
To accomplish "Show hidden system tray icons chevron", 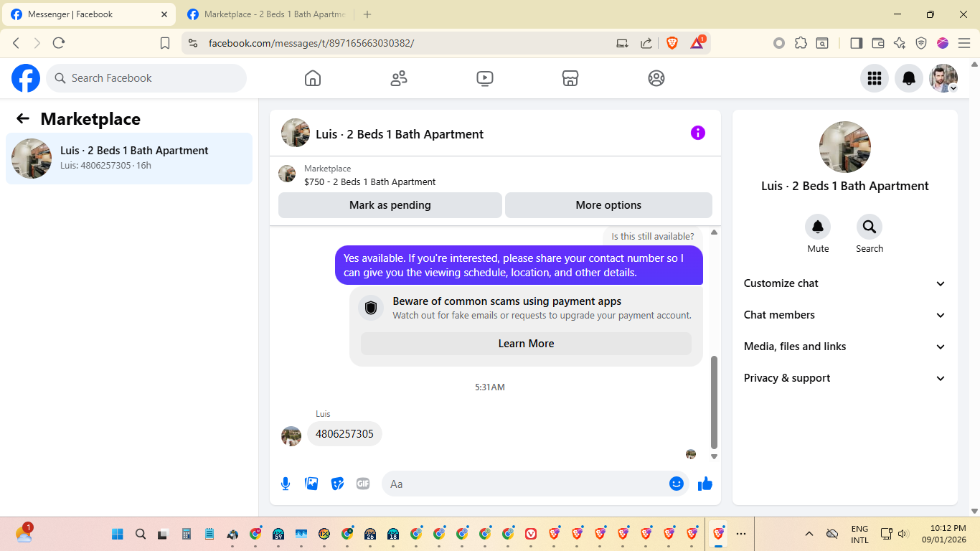I will 809,534.
